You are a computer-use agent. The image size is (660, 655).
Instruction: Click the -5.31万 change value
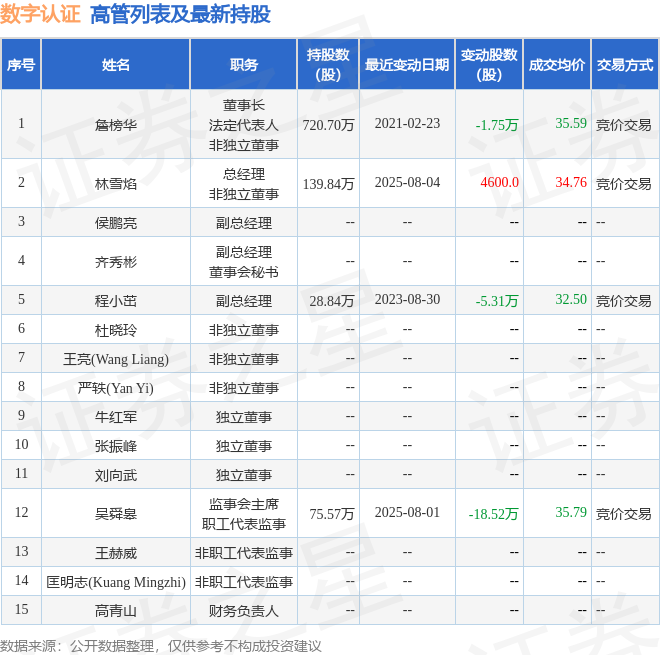pos(497,301)
